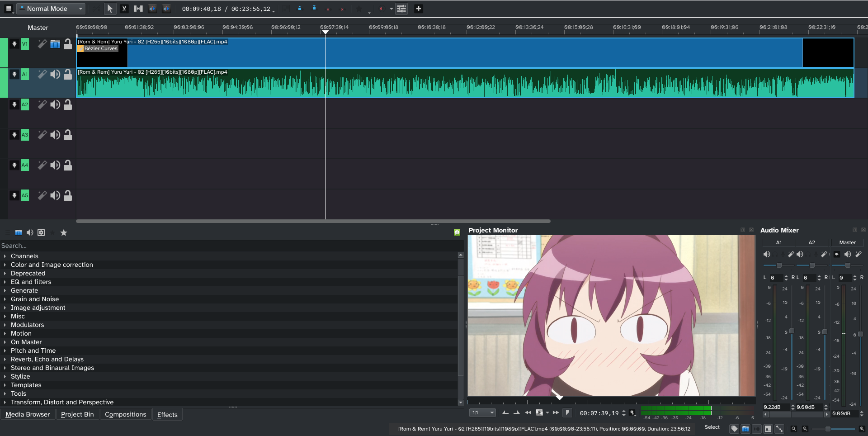Rewind playback in Project Monitor
The width and height of the screenshot is (868, 436).
[528, 412]
